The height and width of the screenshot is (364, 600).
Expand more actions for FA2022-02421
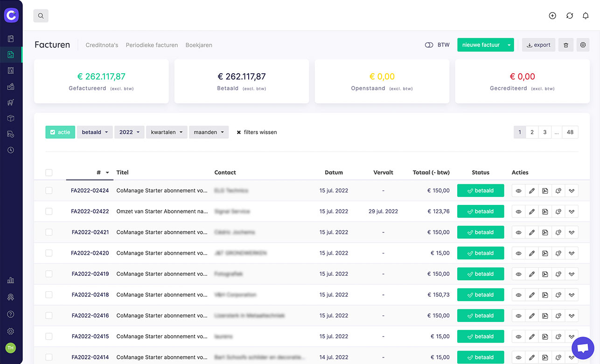click(x=572, y=232)
